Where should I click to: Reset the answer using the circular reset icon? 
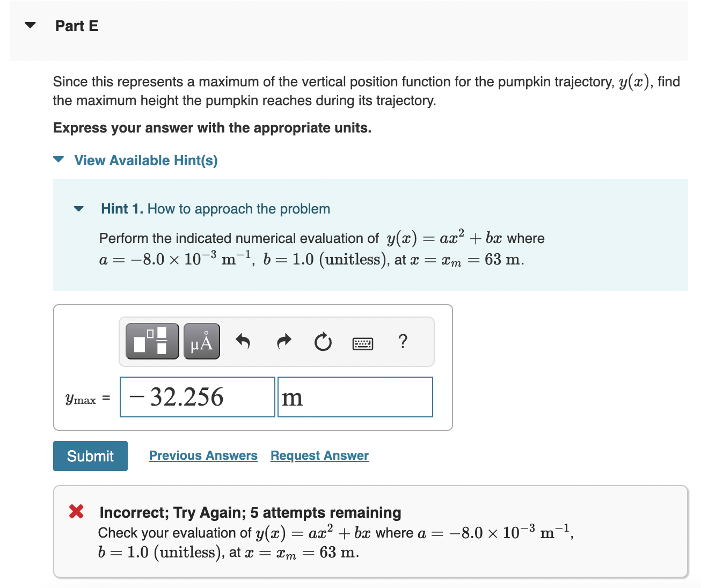point(323,342)
